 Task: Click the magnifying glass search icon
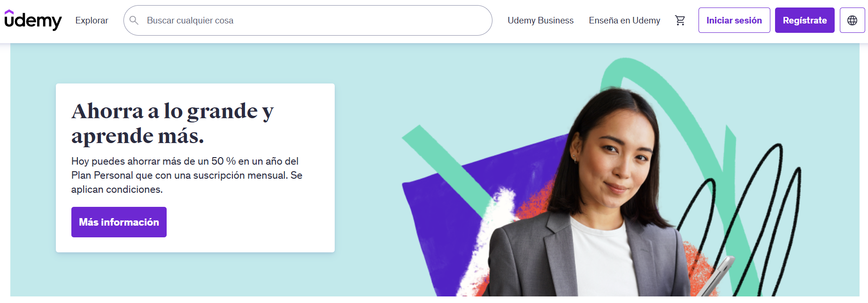(134, 20)
